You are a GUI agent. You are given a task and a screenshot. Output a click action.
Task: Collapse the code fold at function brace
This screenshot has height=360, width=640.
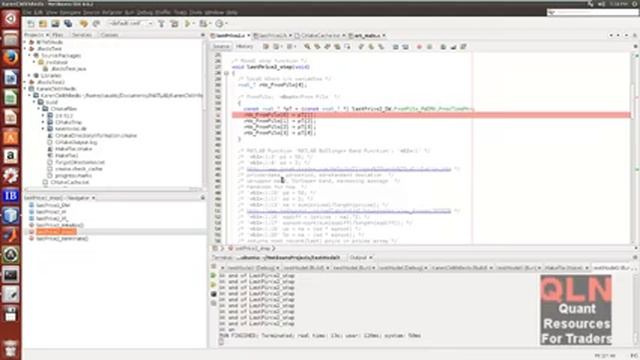[x=226, y=73]
